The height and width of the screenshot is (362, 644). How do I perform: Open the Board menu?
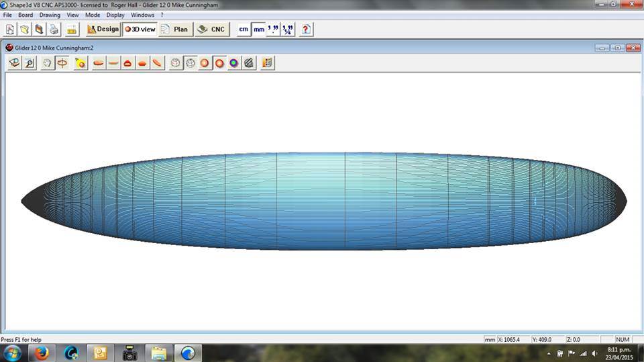coord(25,15)
